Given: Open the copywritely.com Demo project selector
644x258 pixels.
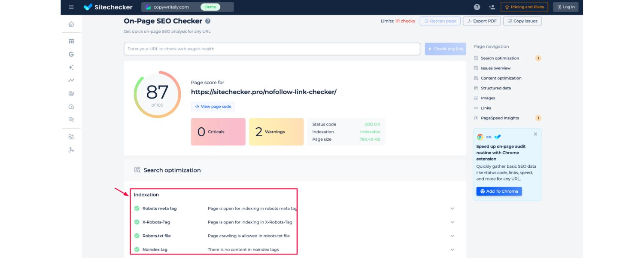Looking at the screenshot, I should coord(187,7).
